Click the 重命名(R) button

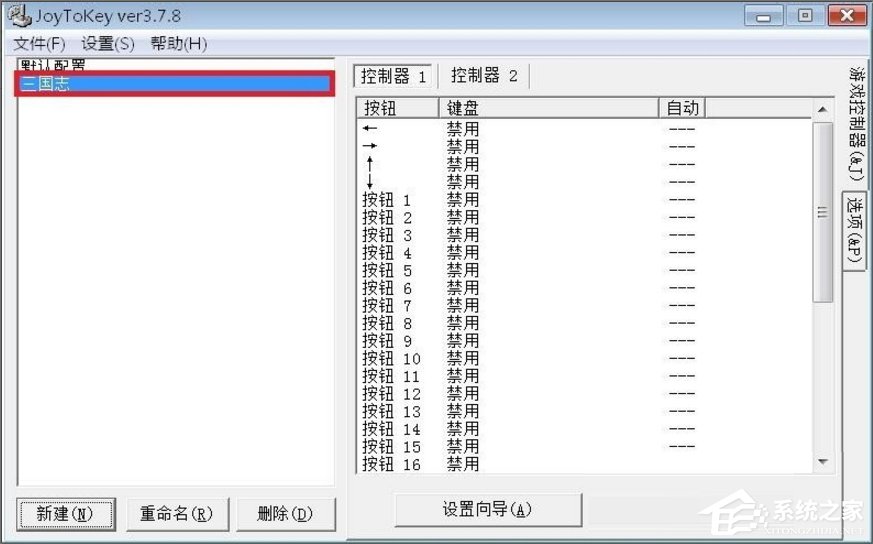(177, 513)
